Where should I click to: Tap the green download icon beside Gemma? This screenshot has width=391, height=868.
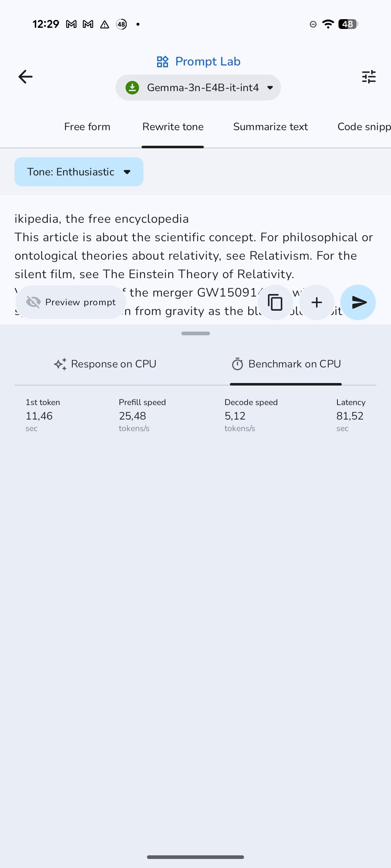tap(133, 88)
